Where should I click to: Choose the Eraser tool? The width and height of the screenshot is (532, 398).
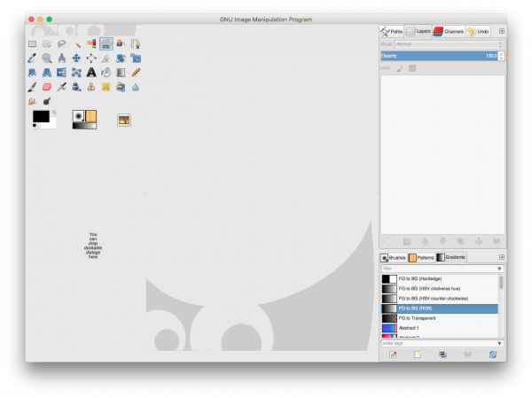tap(47, 87)
